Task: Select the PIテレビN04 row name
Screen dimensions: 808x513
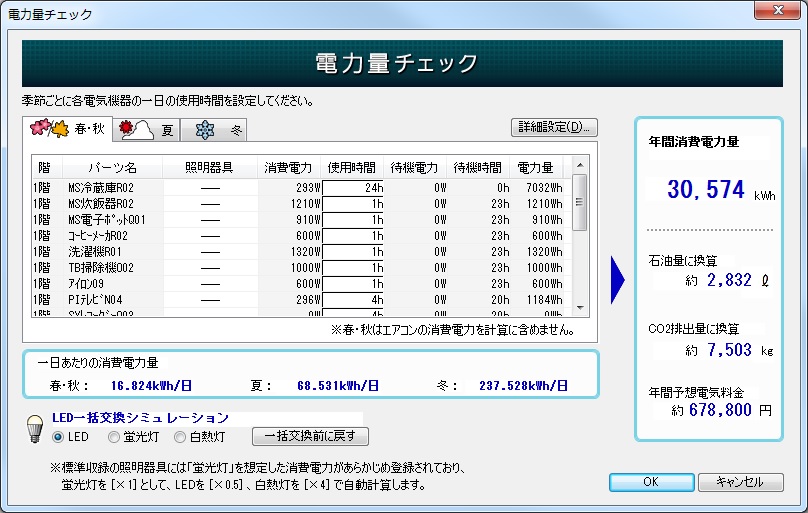Action: (x=95, y=300)
